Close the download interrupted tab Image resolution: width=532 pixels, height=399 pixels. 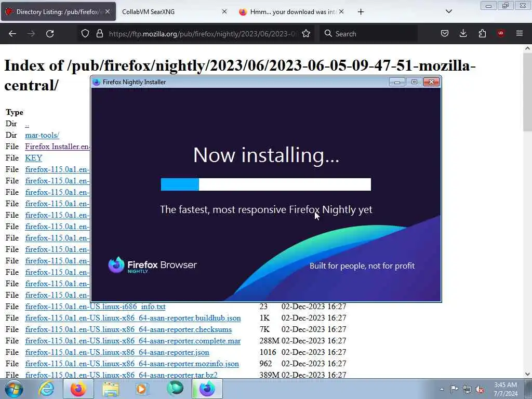click(341, 11)
